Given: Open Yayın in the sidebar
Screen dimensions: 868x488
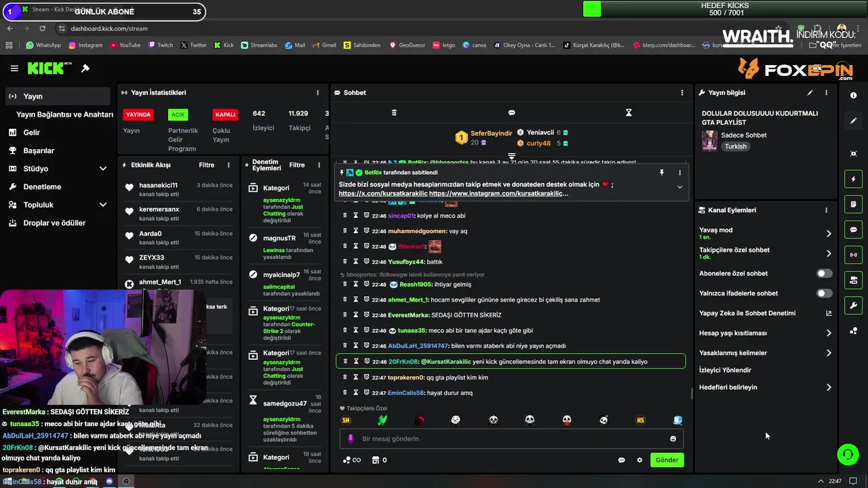Looking at the screenshot, I should coord(56,96).
